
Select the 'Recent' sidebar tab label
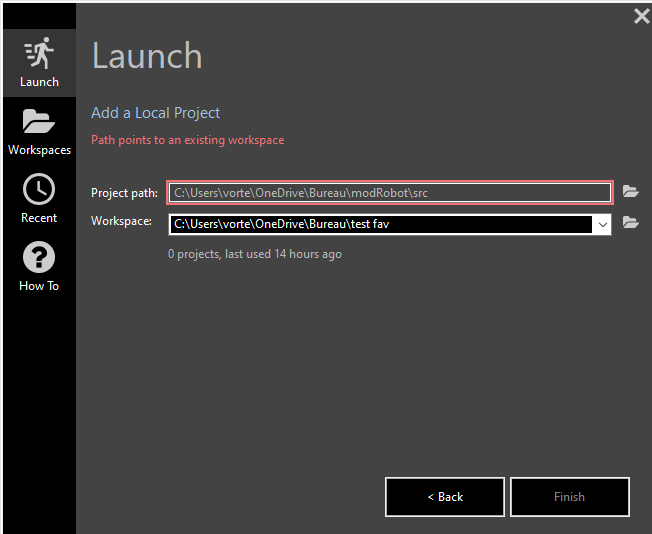coord(39,218)
